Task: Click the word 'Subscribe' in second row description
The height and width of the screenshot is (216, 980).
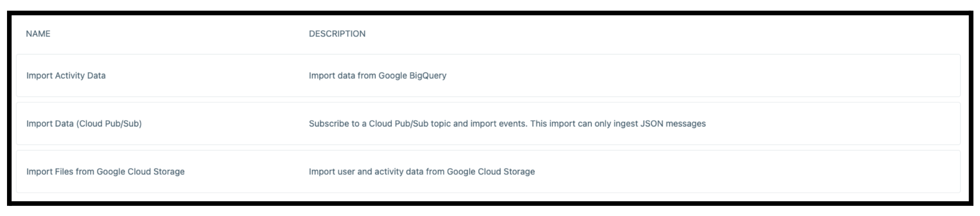Action: click(x=328, y=124)
